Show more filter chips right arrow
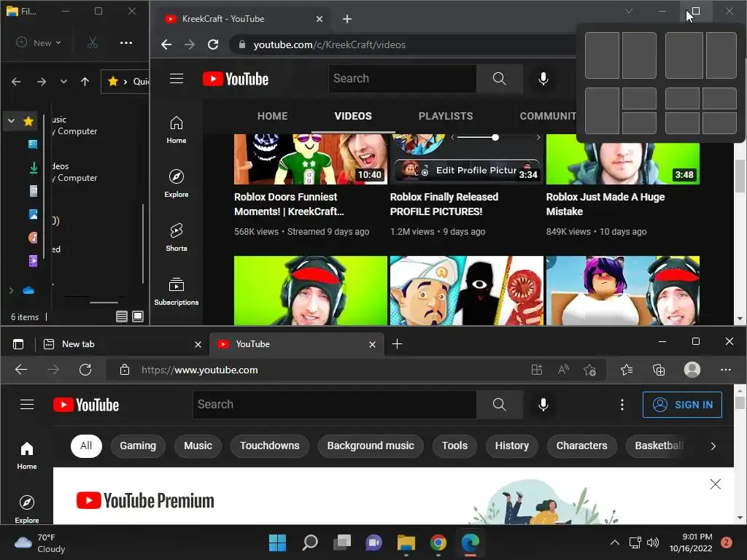Image resolution: width=747 pixels, height=560 pixels. (x=713, y=446)
